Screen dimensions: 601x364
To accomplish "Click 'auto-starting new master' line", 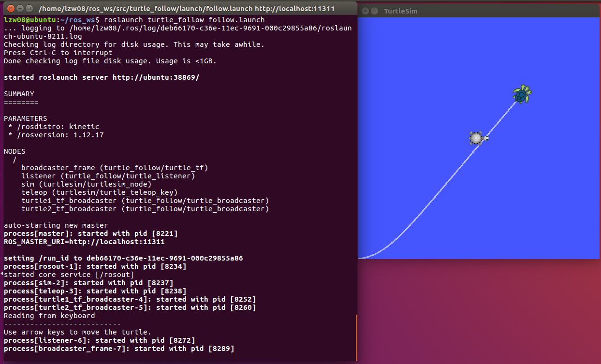I will [x=56, y=225].
